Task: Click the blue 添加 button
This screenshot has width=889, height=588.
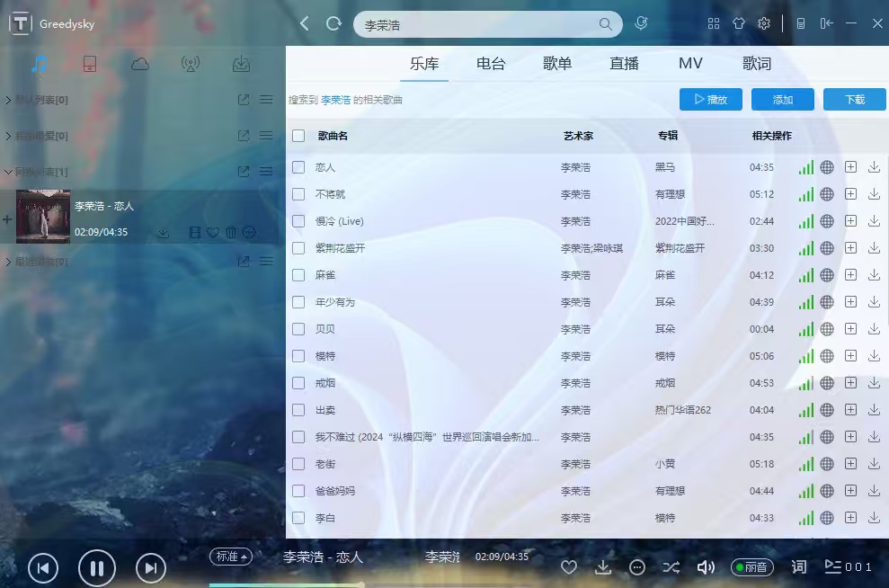Action: click(x=783, y=100)
